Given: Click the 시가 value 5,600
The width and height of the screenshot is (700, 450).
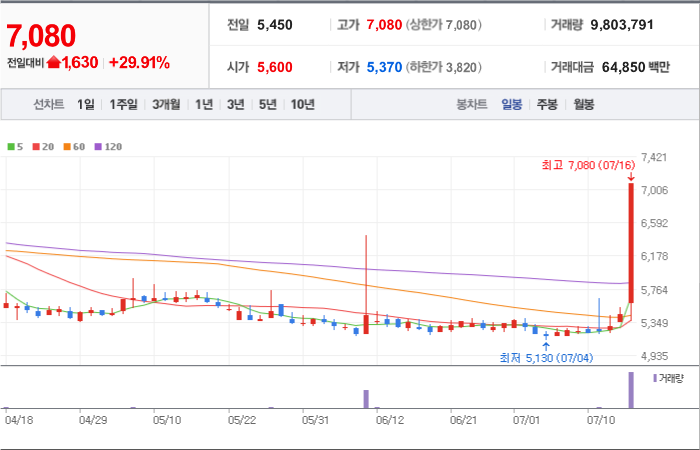Looking at the screenshot, I should (275, 67).
